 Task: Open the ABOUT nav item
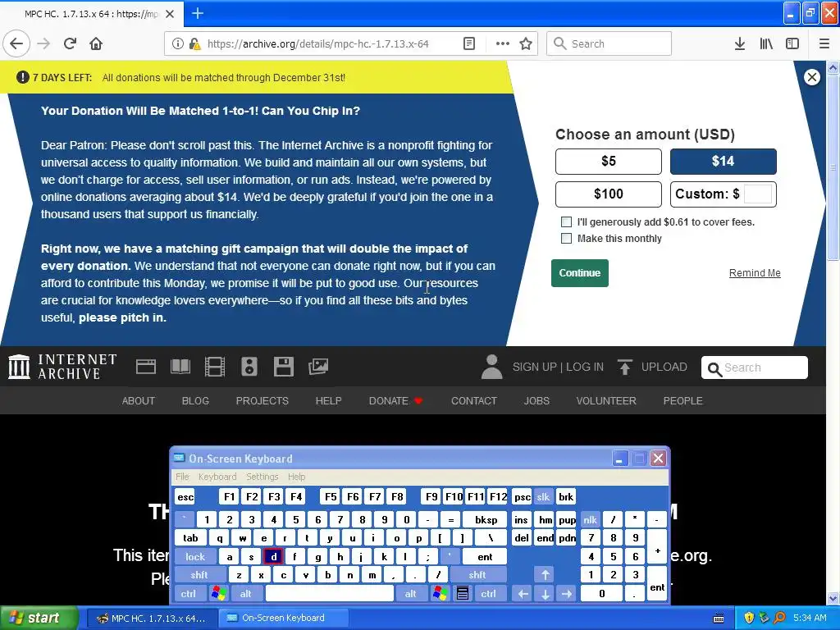click(x=138, y=400)
